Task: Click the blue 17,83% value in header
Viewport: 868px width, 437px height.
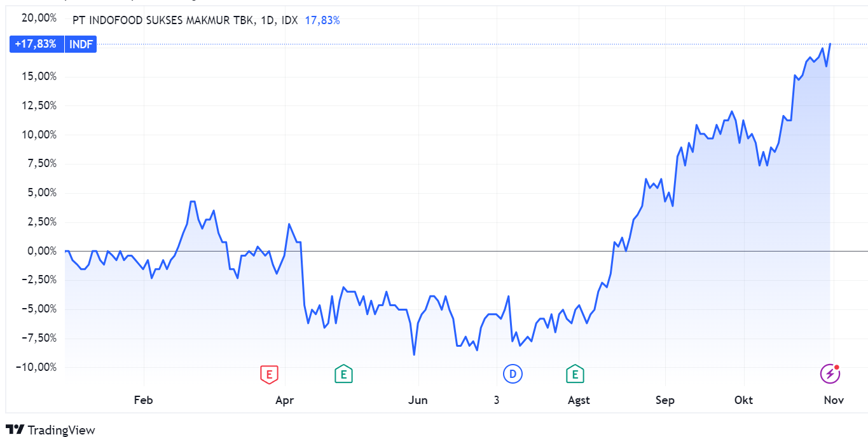Action: (x=322, y=20)
